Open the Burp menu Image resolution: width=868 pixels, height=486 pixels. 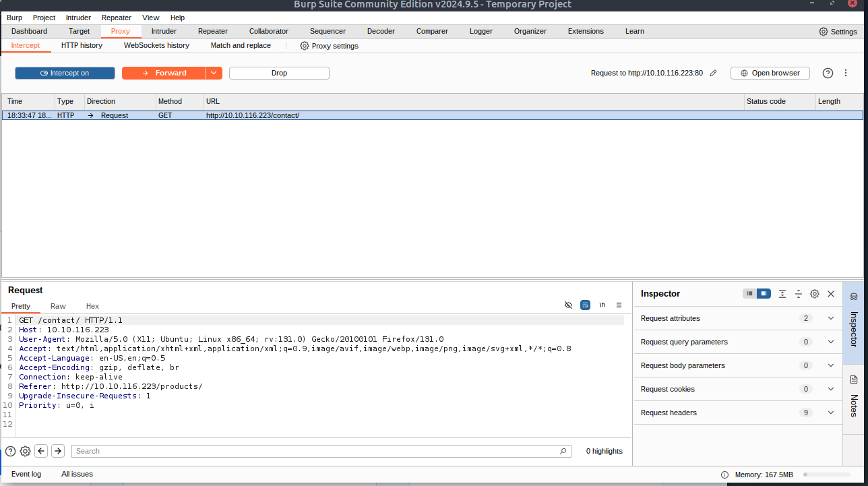click(x=14, y=18)
